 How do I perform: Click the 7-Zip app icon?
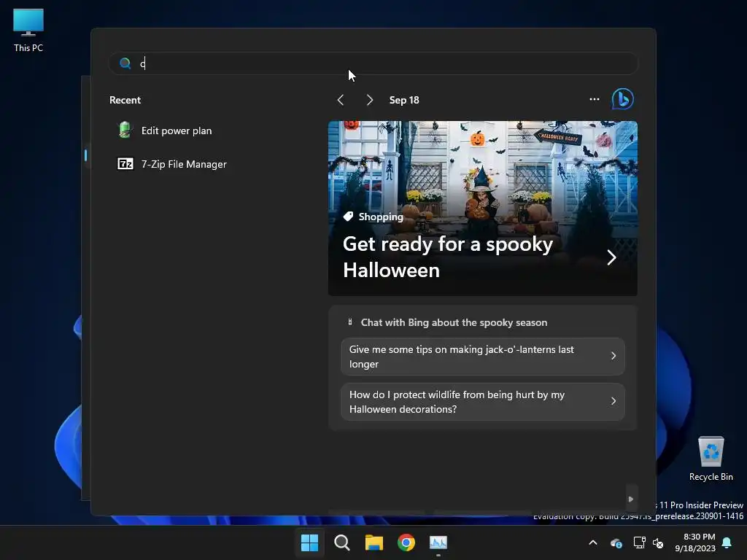tap(125, 164)
